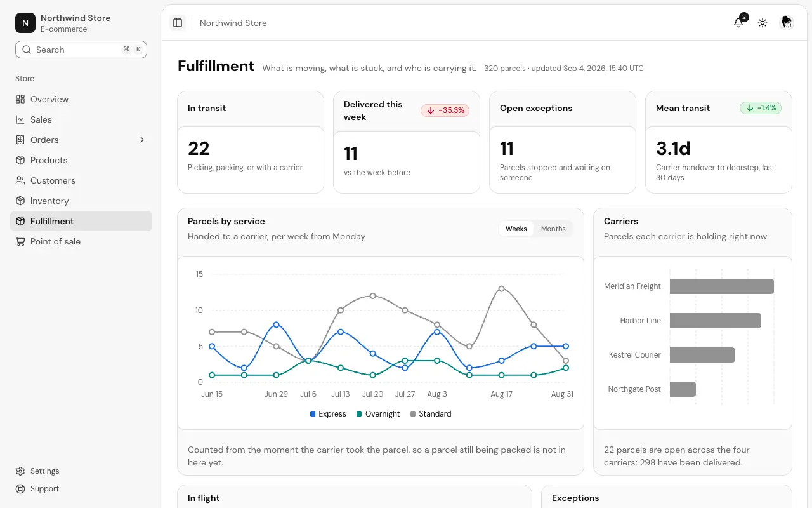Viewport: 812px width, 508px height.
Task: Click the Harbor Line bar
Action: 715,321
